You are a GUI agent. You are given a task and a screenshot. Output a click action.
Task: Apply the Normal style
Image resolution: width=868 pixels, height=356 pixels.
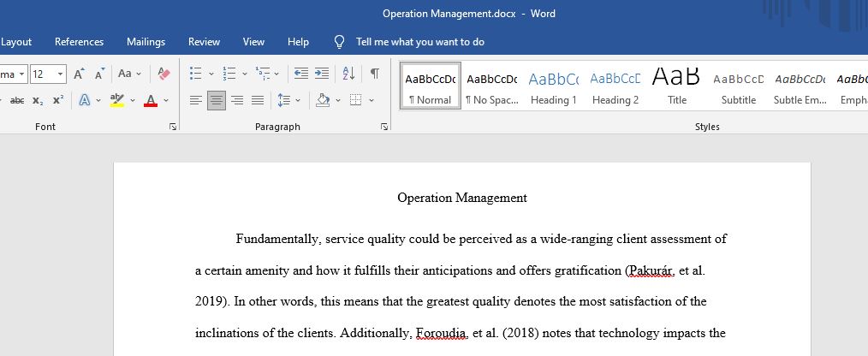click(x=430, y=86)
